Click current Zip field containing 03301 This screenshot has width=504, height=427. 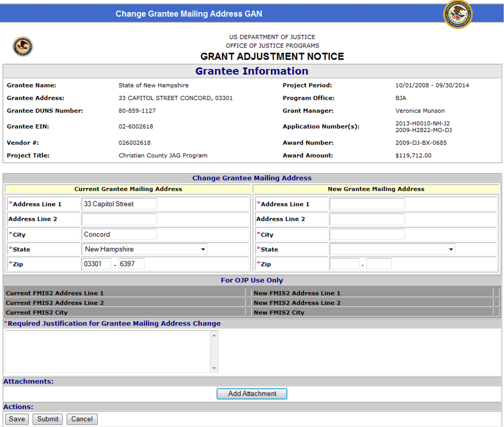[x=96, y=264]
